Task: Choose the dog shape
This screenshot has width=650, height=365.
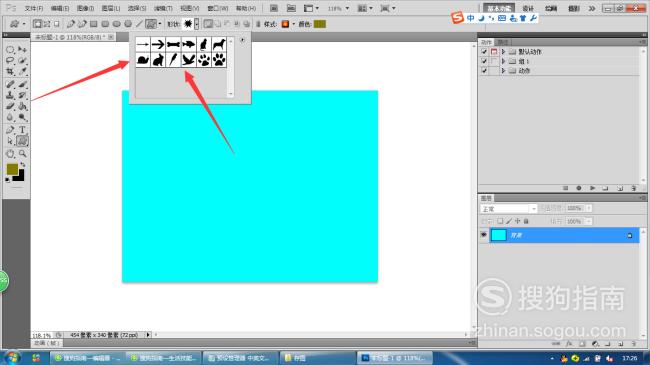Action: point(219,44)
